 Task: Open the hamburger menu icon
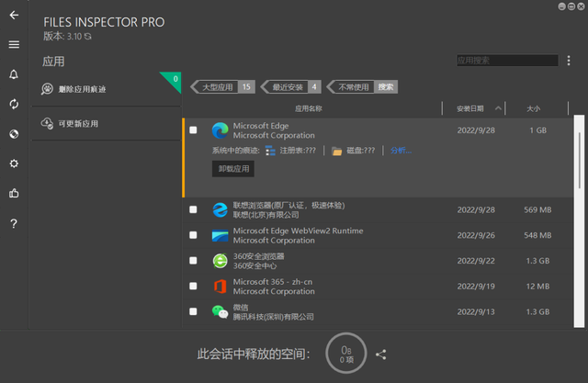pos(14,45)
